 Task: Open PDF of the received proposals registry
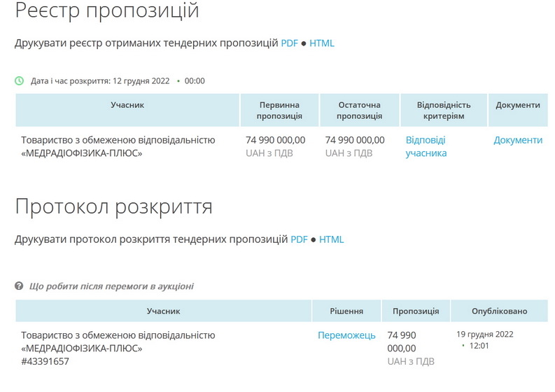tap(289, 43)
